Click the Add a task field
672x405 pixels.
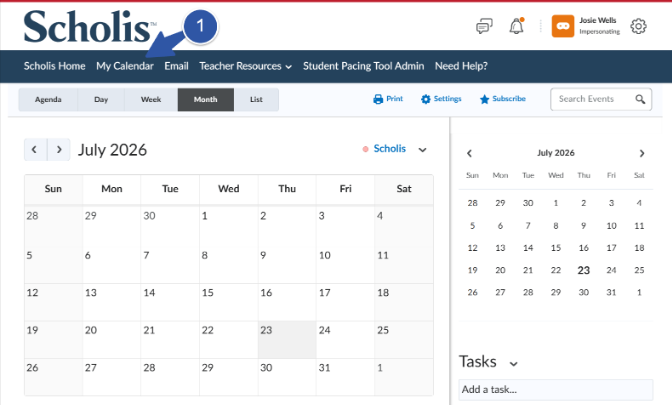(556, 390)
